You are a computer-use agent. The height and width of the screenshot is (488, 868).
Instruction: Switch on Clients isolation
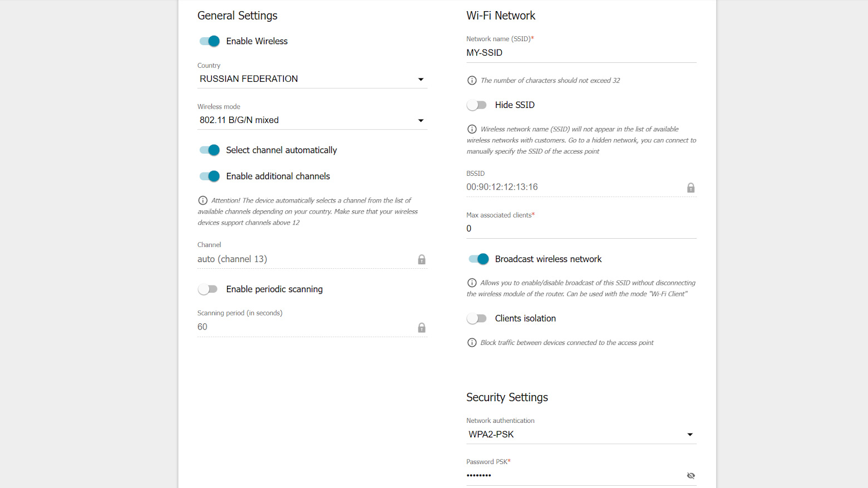pyautogui.click(x=477, y=319)
